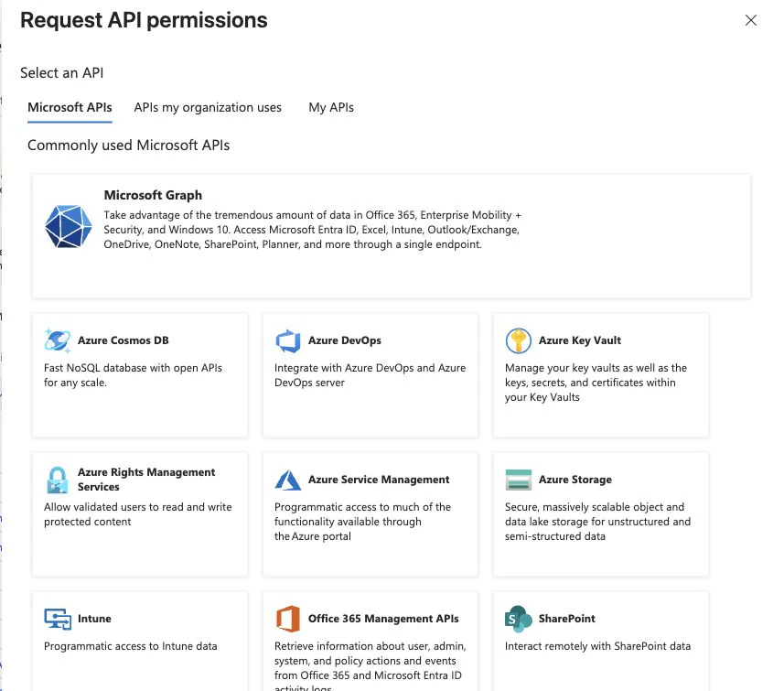This screenshot has width=784, height=691.
Task: Select the Microsoft APIs tab
Action: pos(70,108)
